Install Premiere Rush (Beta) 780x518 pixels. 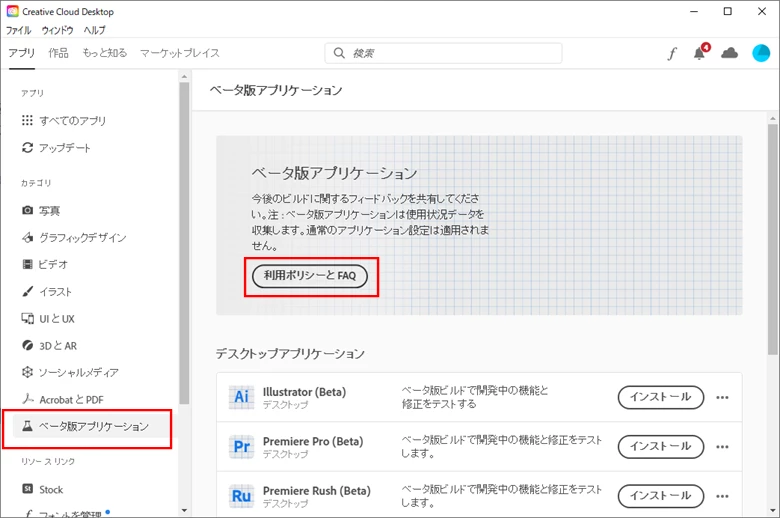pos(661,496)
